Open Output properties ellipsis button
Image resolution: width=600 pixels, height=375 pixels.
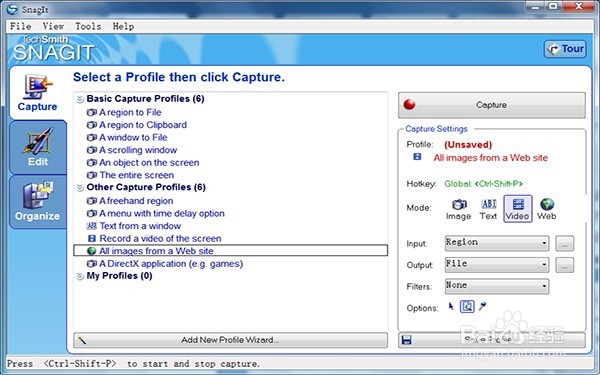[x=564, y=265]
